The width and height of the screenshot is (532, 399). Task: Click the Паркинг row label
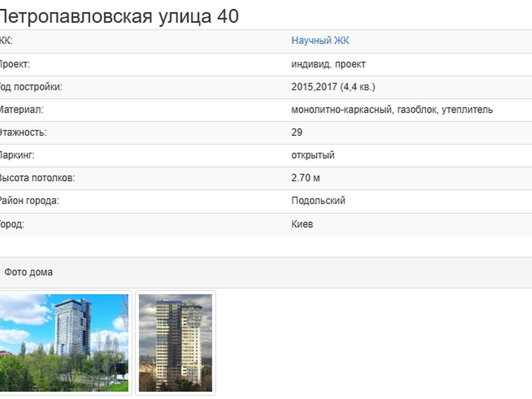pyautogui.click(x=17, y=155)
